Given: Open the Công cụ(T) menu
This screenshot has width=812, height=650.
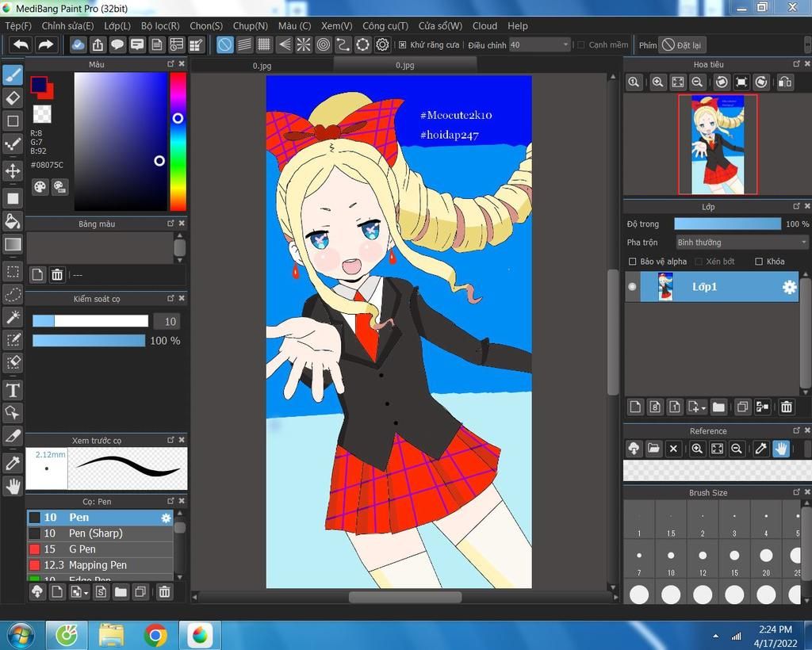Looking at the screenshot, I should coord(385,26).
